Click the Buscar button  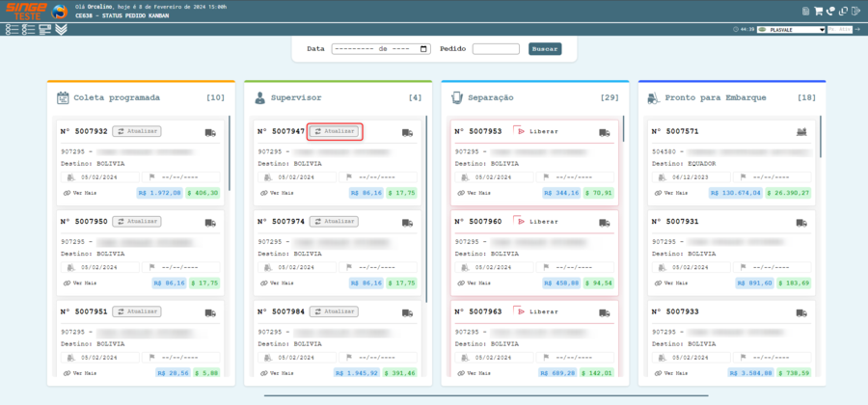coord(544,48)
